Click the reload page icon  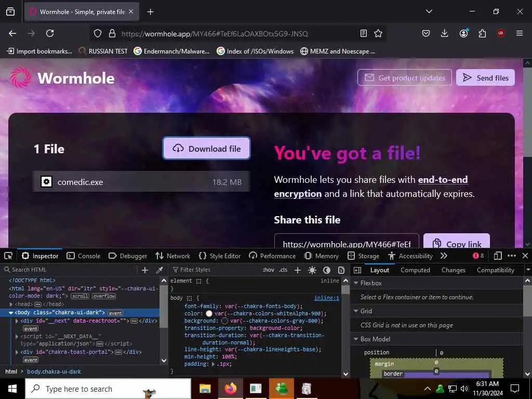click(50, 33)
